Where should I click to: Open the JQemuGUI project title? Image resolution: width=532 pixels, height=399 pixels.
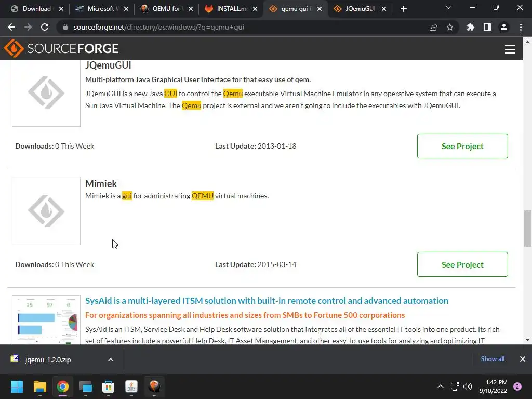point(108,65)
